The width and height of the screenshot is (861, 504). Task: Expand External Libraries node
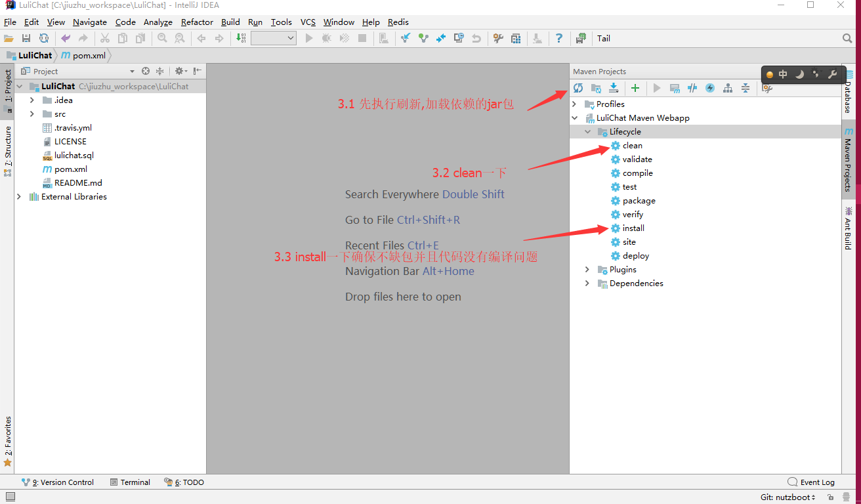[x=19, y=197]
